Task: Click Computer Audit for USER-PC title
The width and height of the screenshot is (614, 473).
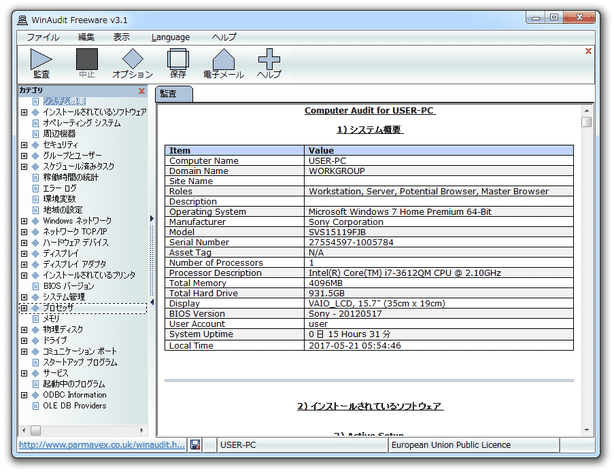Action: tap(370, 110)
